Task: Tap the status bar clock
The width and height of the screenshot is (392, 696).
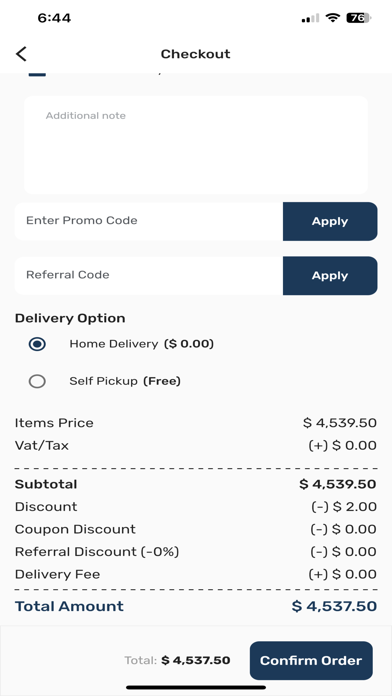Action: pos(54,18)
